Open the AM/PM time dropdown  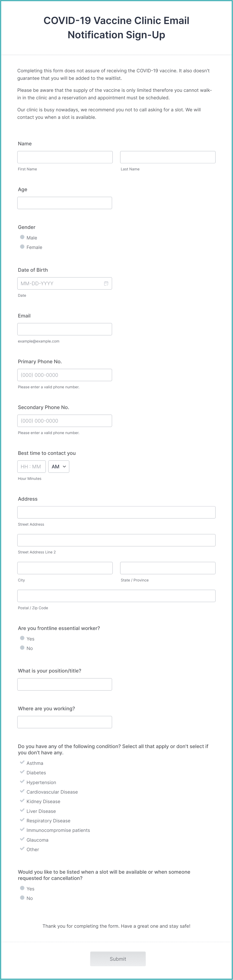(x=59, y=466)
